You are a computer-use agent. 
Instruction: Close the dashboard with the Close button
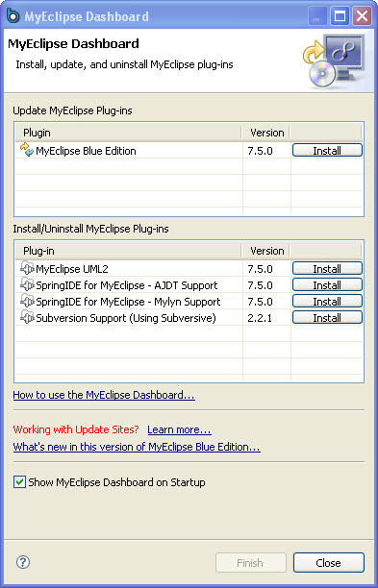click(x=328, y=562)
